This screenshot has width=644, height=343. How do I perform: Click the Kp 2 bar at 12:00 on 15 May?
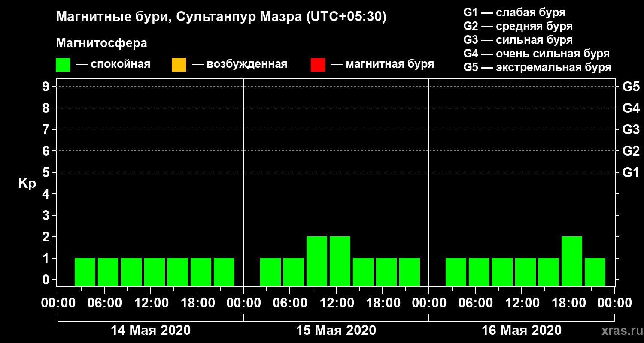click(340, 261)
